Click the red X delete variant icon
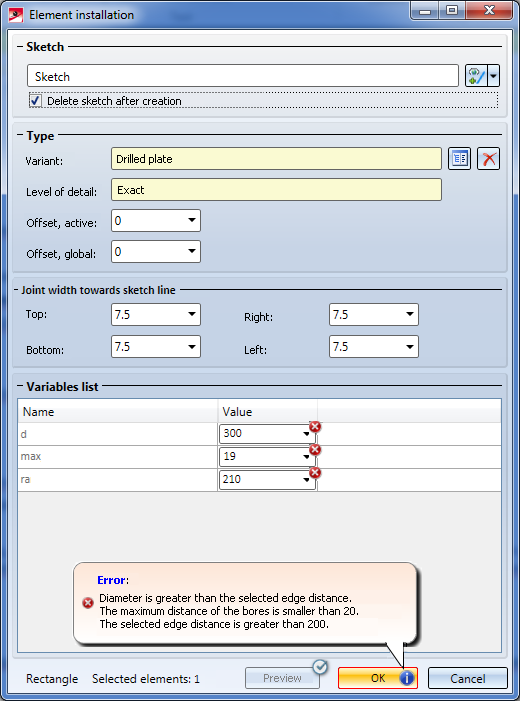The image size is (520, 701). pos(488,159)
